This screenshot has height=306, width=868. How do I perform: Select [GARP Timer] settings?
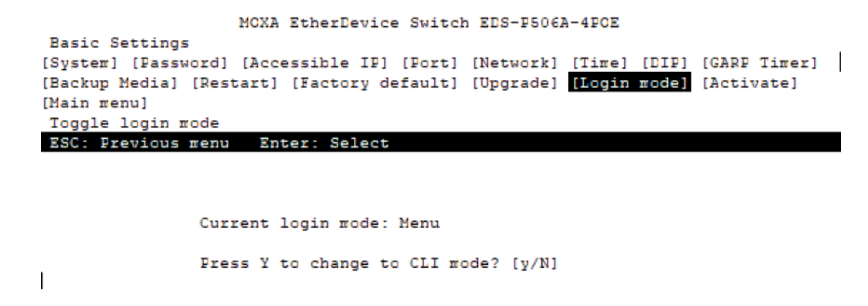(760, 63)
